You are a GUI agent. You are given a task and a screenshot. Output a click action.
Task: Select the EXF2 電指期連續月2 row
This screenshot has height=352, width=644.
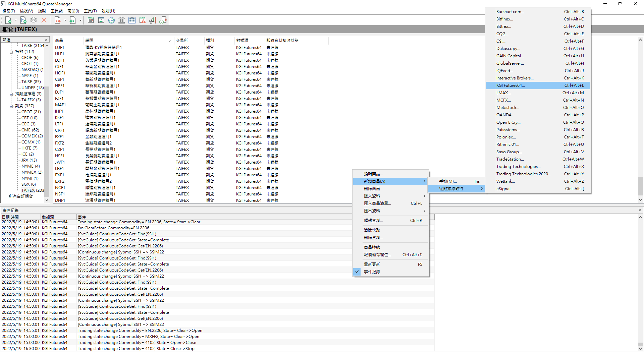tap(191, 181)
